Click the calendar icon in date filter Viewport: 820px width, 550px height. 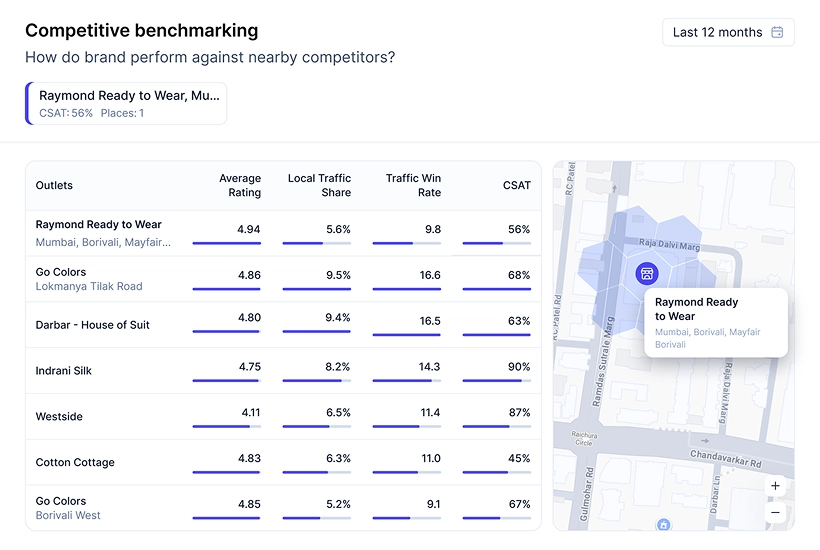[x=778, y=32]
